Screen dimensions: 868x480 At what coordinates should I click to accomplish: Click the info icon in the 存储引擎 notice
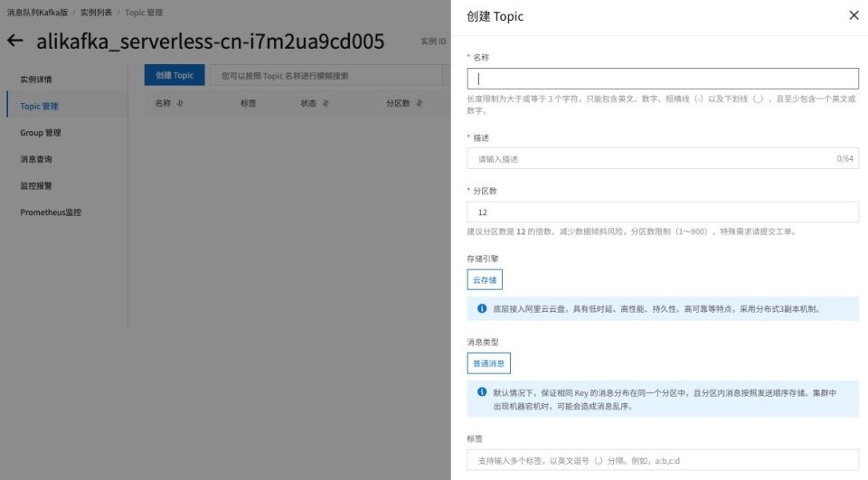click(x=482, y=308)
